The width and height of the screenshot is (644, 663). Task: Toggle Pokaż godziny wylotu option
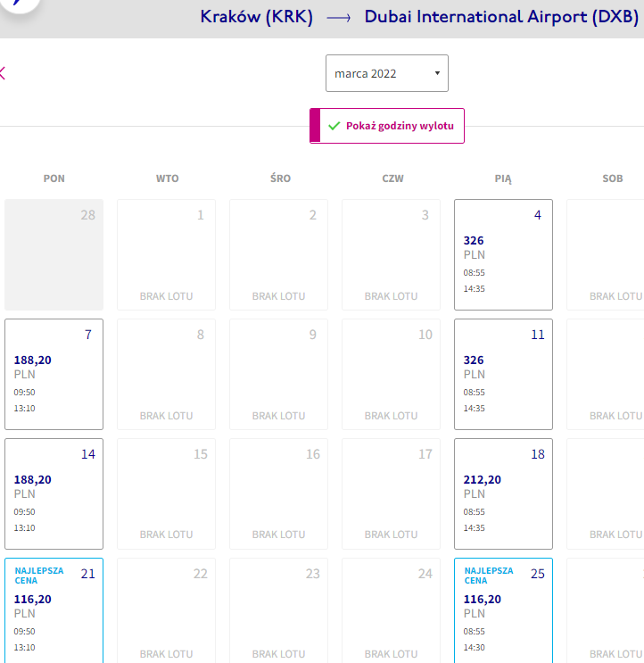[386, 126]
